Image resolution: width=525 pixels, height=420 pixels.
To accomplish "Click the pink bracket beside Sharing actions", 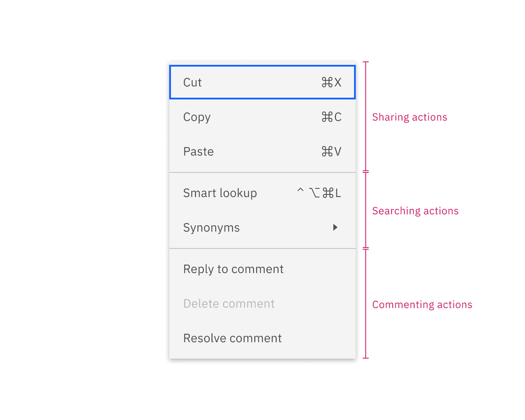I will pyautogui.click(x=365, y=117).
